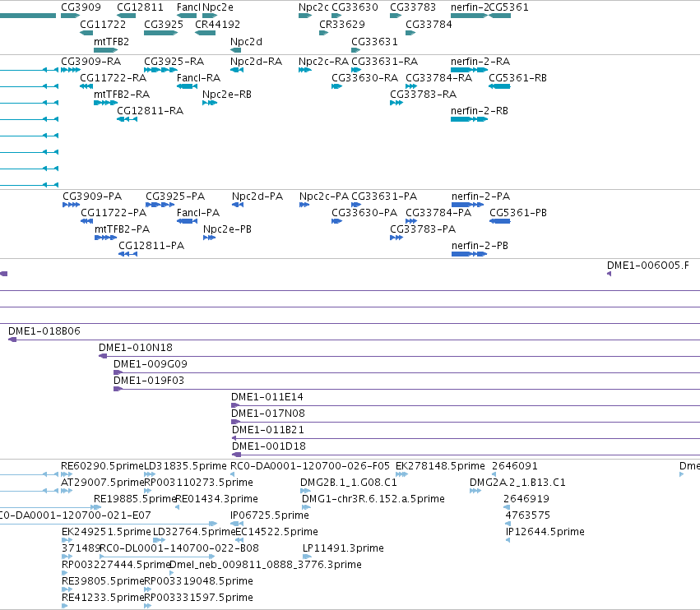This screenshot has height=610, width=700.
Task: Click the DMG1-chr3R.6.152.a.5prime label
Action: (373, 499)
